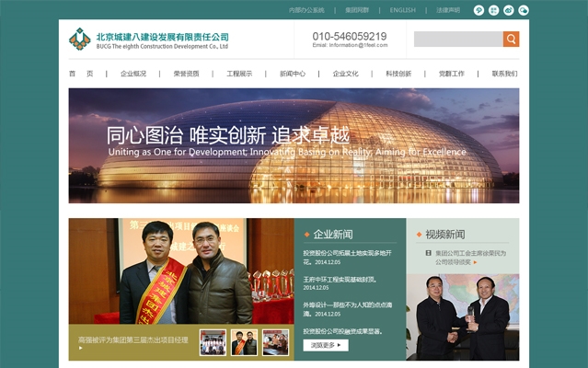
Task: Focus the grey search input field
Action: 458,39
